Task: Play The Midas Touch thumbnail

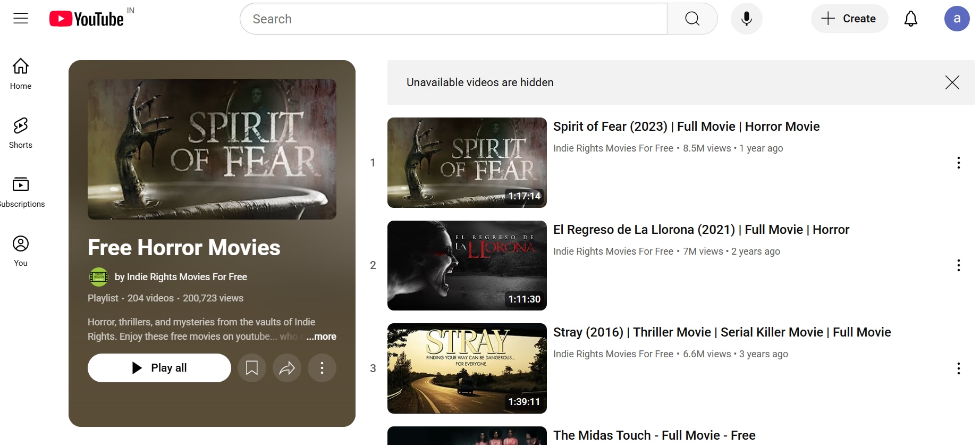Action: coord(467,436)
